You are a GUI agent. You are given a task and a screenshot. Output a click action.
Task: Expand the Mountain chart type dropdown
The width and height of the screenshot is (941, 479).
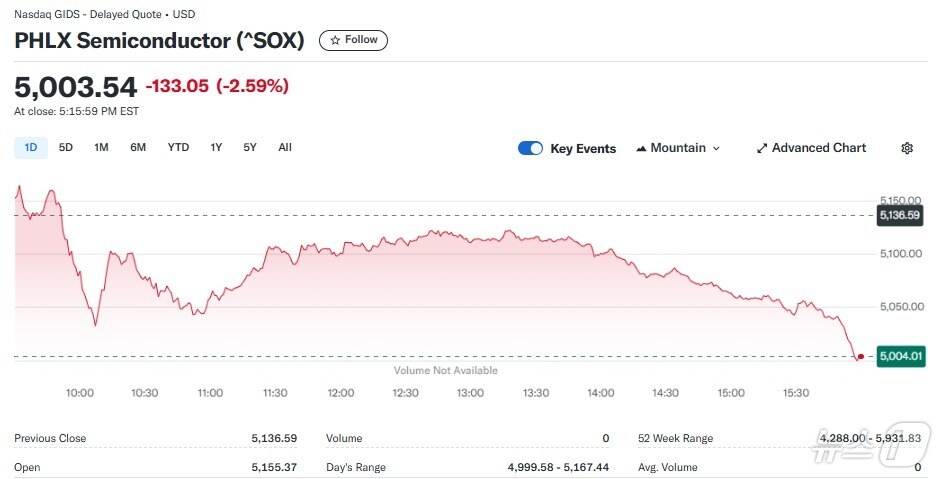click(x=715, y=148)
